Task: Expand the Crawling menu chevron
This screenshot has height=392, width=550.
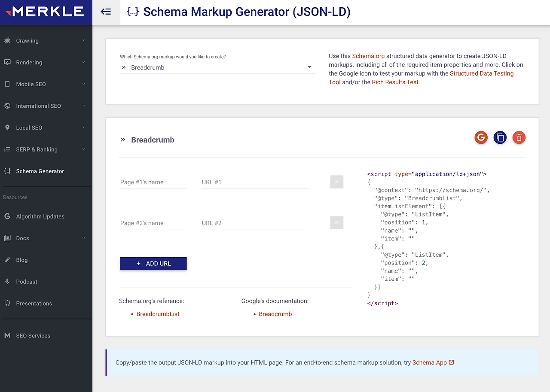Action: (x=84, y=40)
